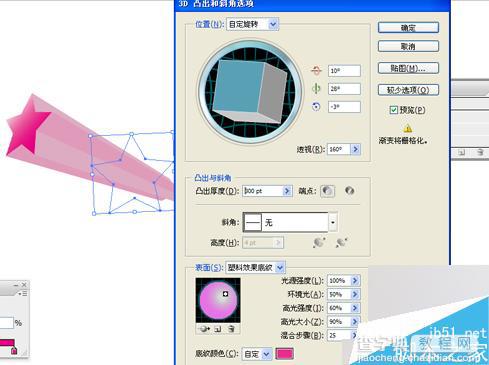Open the 表面(S) surface dropdown
The image size is (489, 365).
click(280, 267)
